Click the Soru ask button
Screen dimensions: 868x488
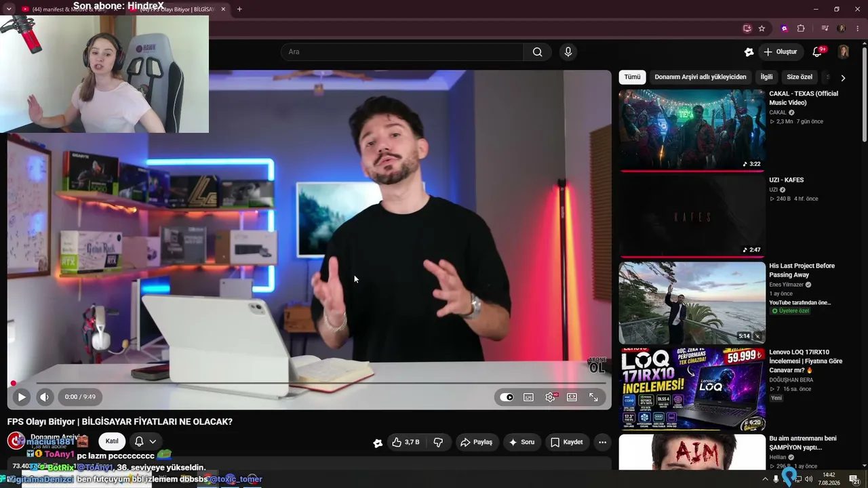tap(522, 443)
